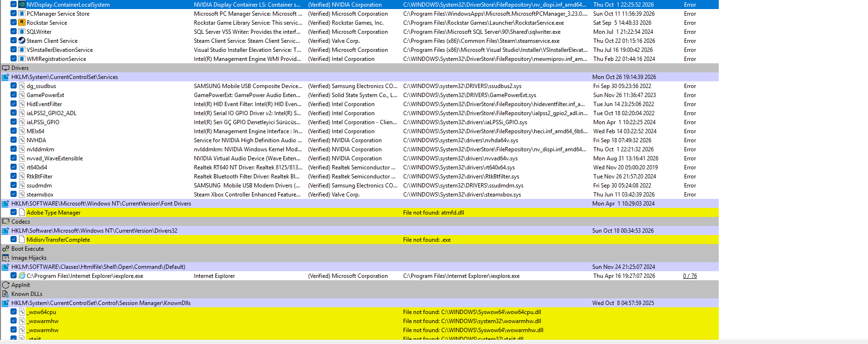
Task: Click the file icon beside NVHDA driver
Action: point(22,140)
